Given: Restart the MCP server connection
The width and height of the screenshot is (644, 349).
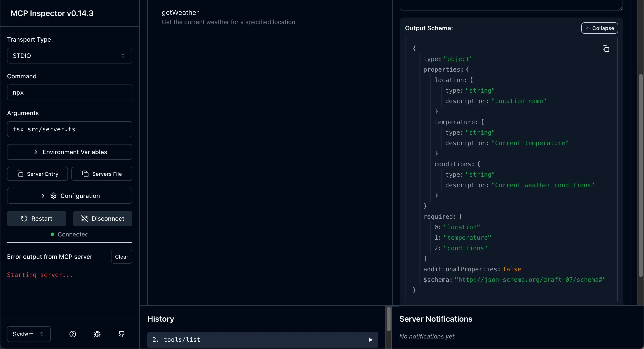Looking at the screenshot, I should pos(37,219).
